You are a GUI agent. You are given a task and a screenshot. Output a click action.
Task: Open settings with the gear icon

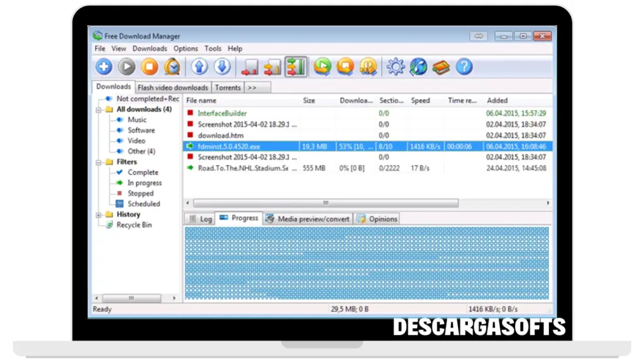[x=396, y=67]
